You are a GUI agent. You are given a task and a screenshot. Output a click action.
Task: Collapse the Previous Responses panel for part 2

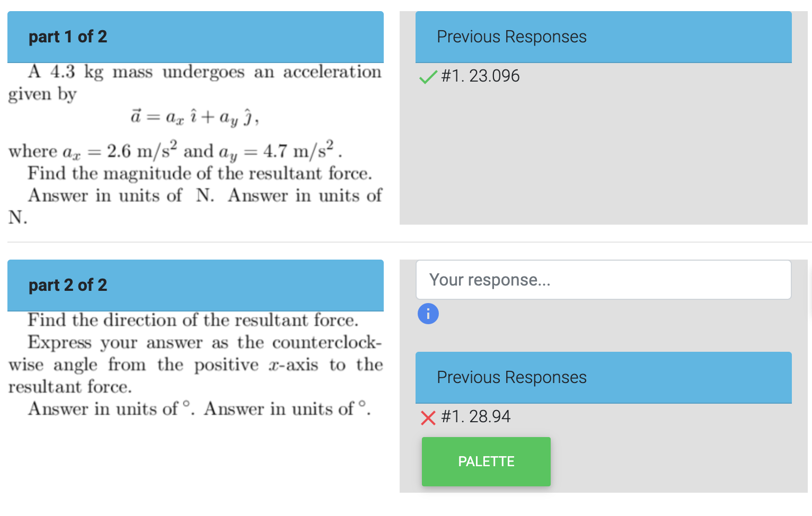603,377
